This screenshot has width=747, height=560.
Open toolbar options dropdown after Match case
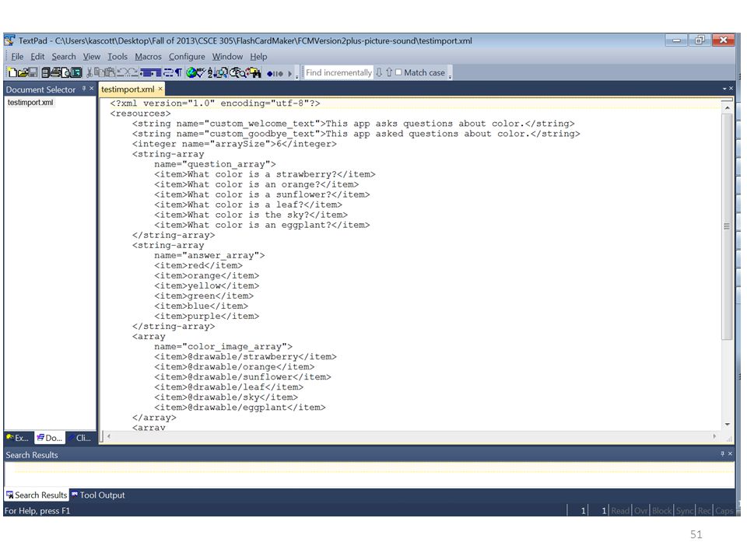click(x=451, y=76)
